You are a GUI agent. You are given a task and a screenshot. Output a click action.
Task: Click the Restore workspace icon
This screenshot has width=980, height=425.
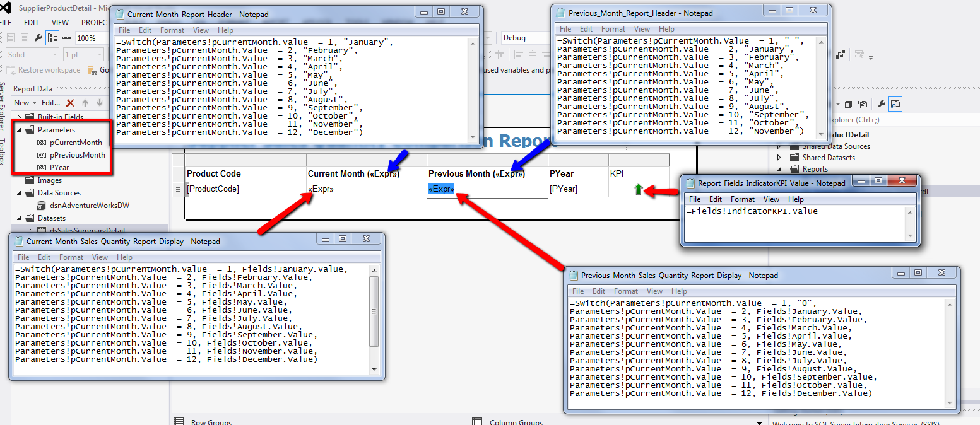pyautogui.click(x=11, y=70)
